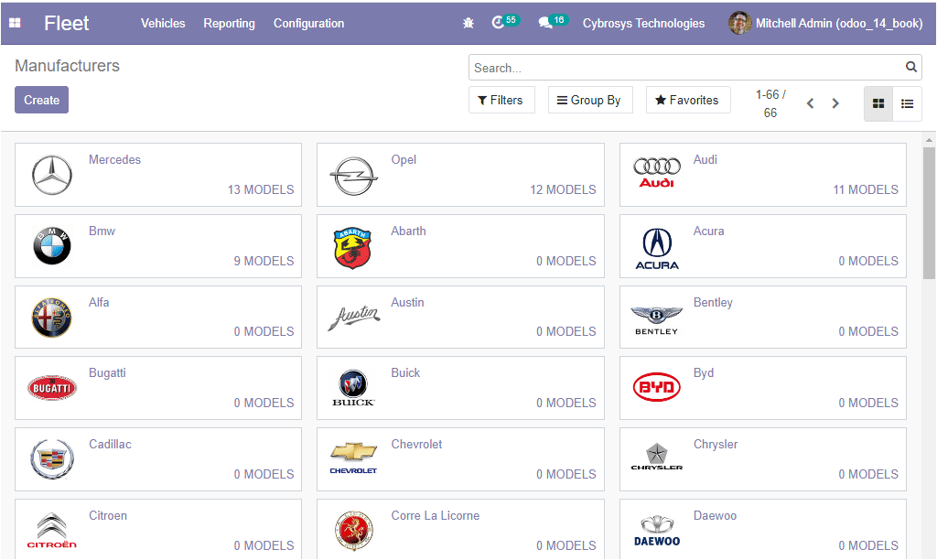This screenshot has height=560, width=937.
Task: Open Cybrosys Technologies company switcher
Action: tap(643, 23)
